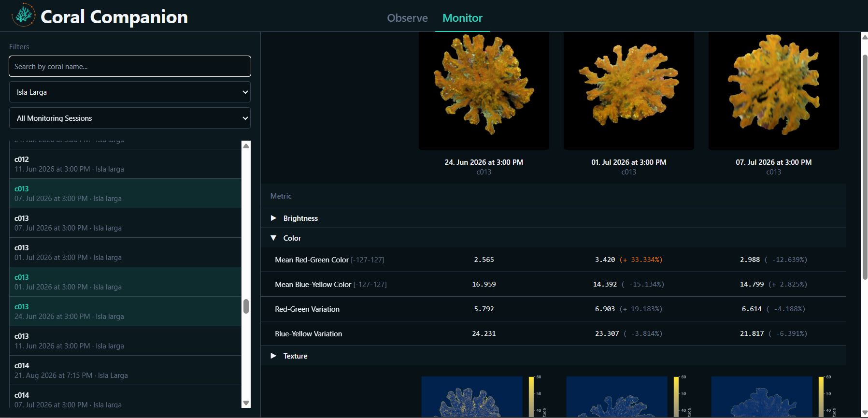Click the 6.614 variation value
The width and height of the screenshot is (868, 418).
(x=752, y=309)
